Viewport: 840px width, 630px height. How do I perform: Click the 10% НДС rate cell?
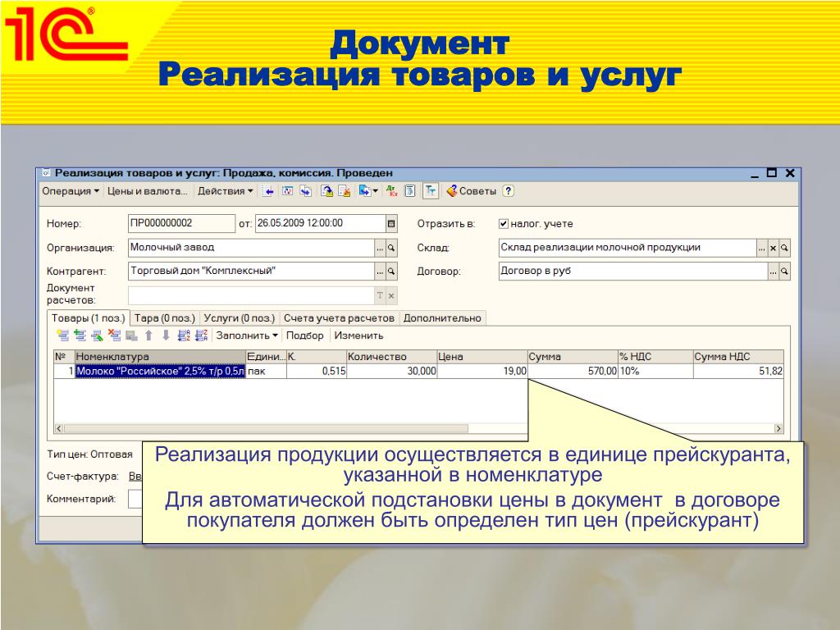(x=655, y=372)
